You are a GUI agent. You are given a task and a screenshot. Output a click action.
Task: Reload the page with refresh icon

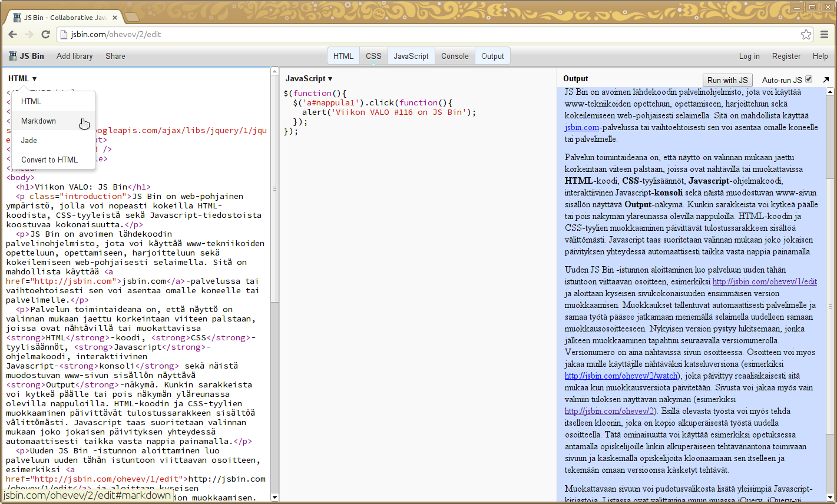point(45,35)
